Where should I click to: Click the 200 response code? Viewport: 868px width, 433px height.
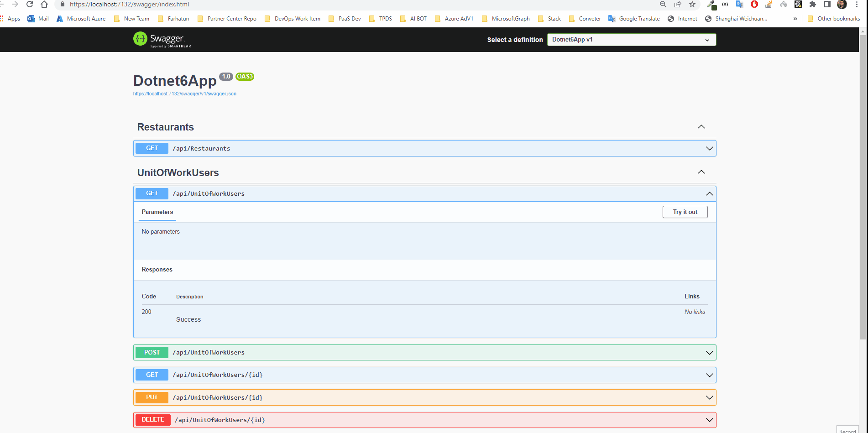click(x=146, y=312)
